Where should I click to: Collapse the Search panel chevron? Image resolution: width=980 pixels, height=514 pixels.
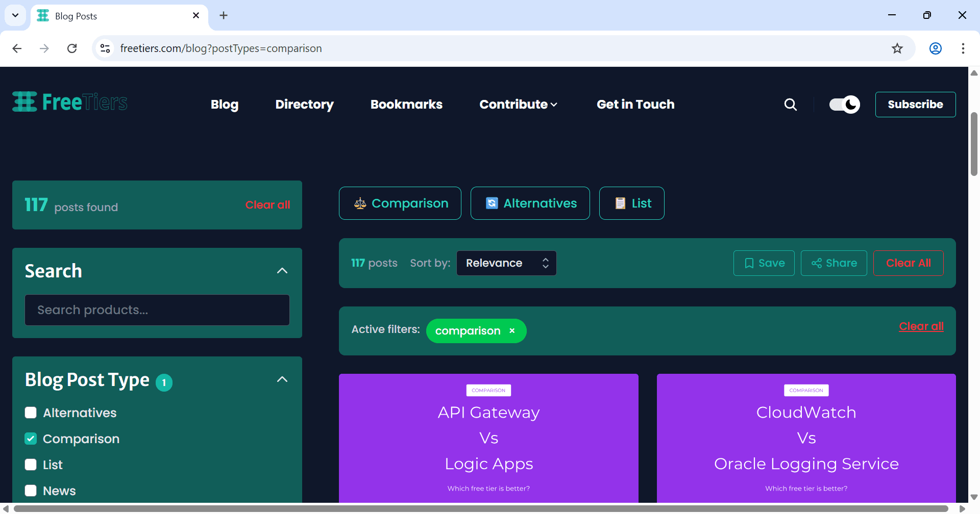tap(282, 271)
